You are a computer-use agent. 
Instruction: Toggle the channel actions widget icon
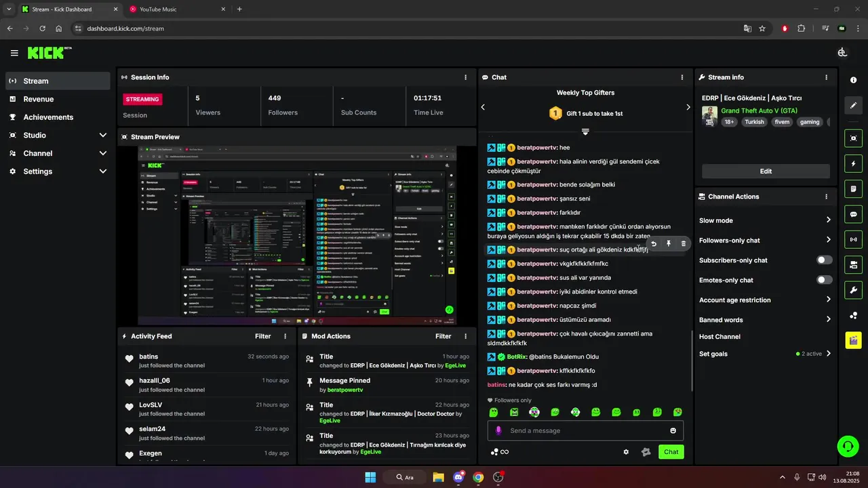(x=853, y=264)
